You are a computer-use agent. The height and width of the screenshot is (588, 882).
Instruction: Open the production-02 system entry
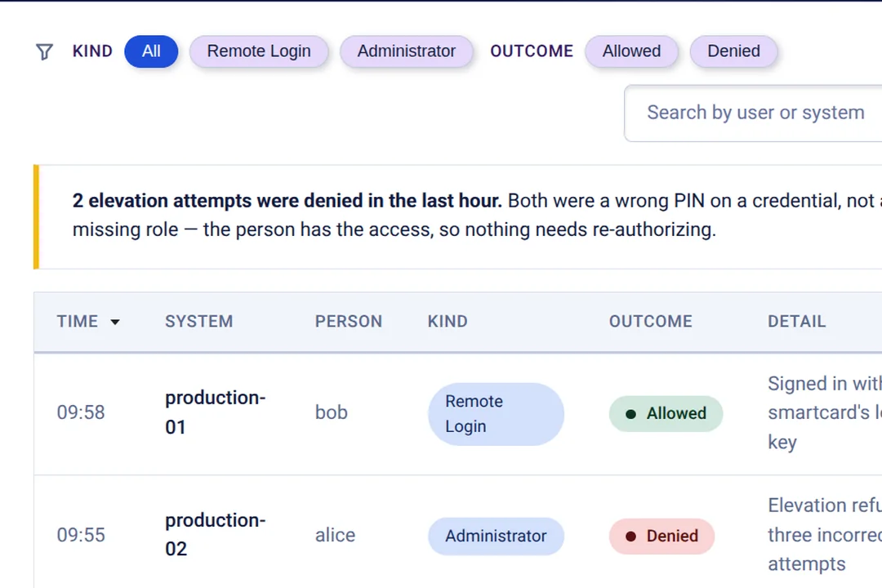coord(215,534)
